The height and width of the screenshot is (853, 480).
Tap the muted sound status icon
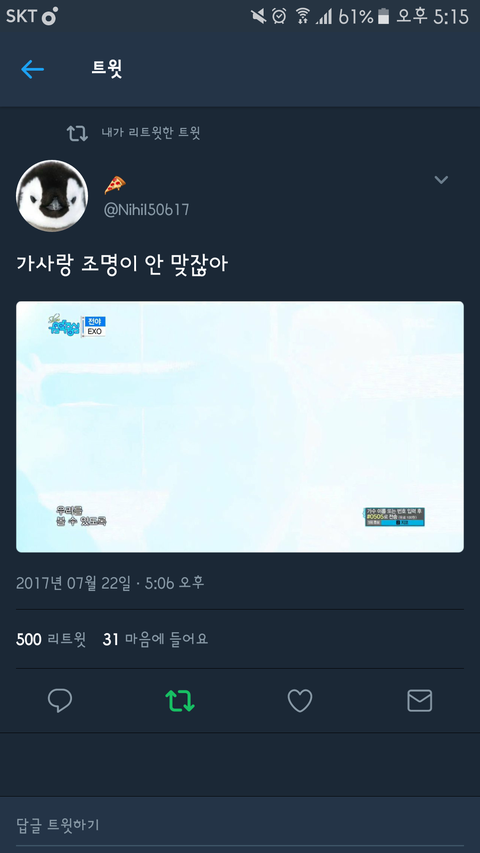pyautogui.click(x=259, y=16)
